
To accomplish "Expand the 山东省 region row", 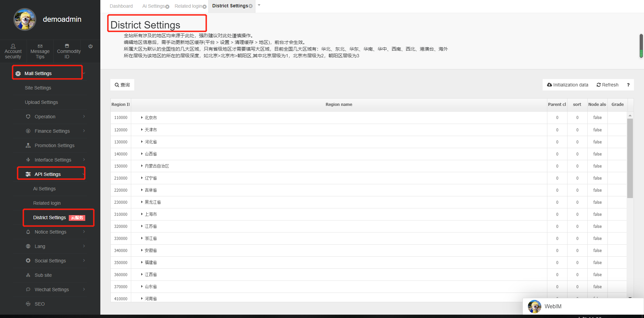I will pos(142,287).
